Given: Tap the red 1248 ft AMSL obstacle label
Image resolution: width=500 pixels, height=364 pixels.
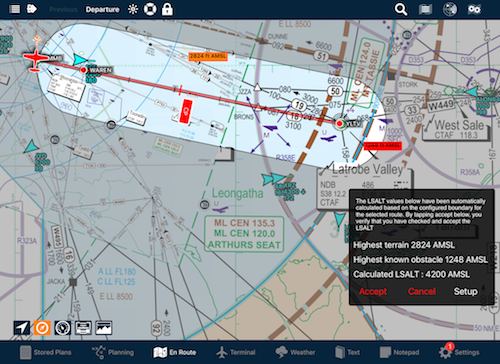Looking at the screenshot, I should click(x=383, y=146).
